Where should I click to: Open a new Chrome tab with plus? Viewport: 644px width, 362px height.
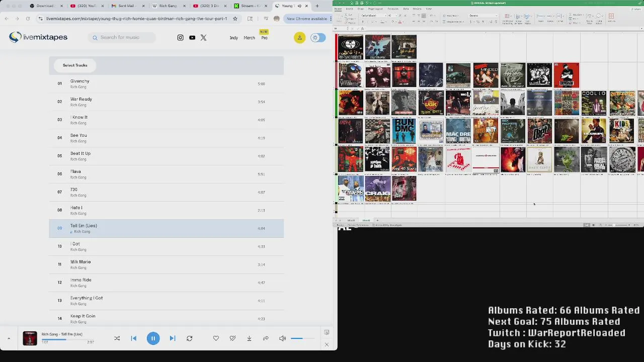pos(317,6)
